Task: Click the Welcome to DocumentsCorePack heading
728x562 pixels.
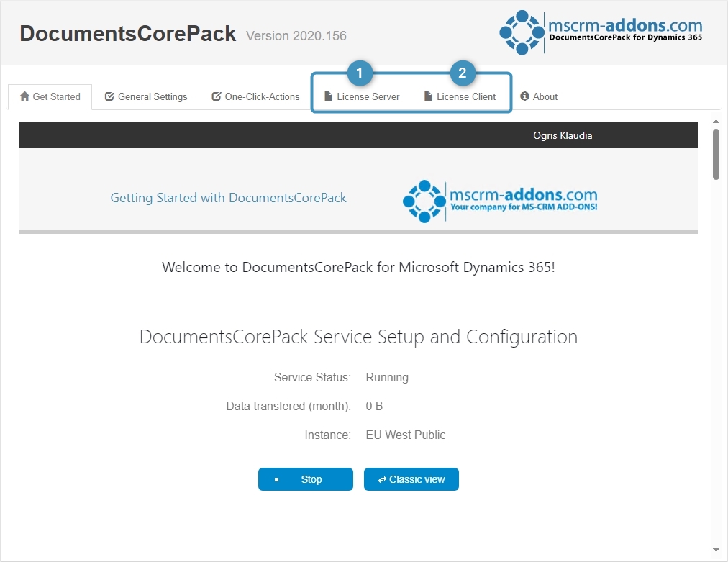Action: [x=358, y=267]
